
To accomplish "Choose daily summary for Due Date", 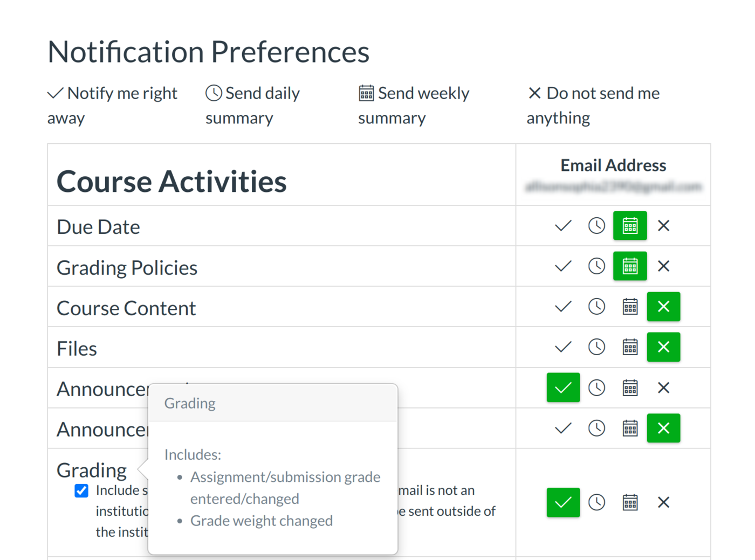I will [596, 226].
